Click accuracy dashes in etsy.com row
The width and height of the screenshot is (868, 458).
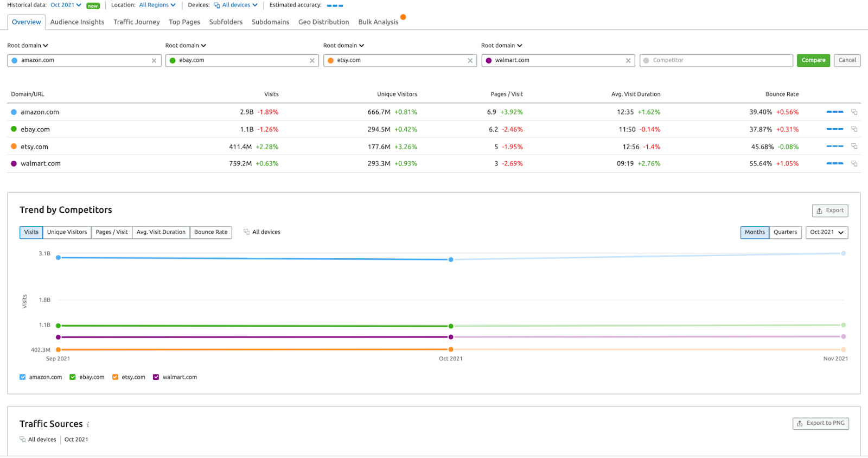point(835,147)
